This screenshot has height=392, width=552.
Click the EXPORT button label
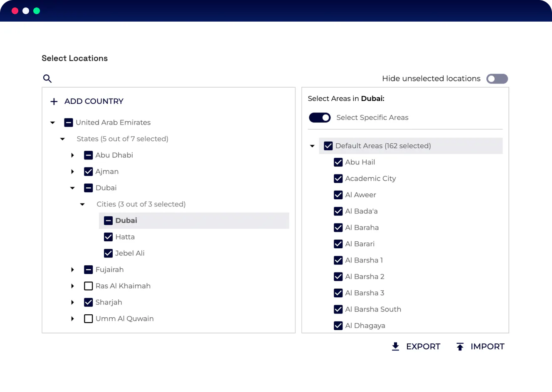coord(423,346)
